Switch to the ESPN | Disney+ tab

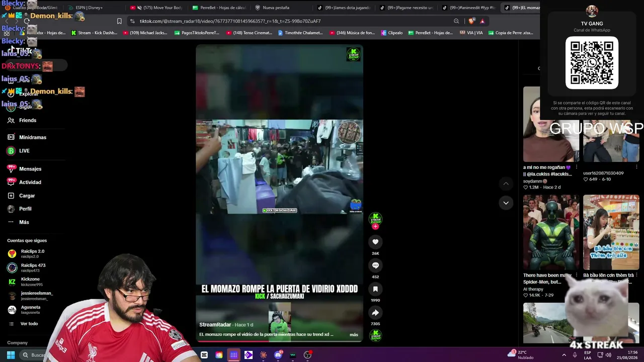point(86,8)
